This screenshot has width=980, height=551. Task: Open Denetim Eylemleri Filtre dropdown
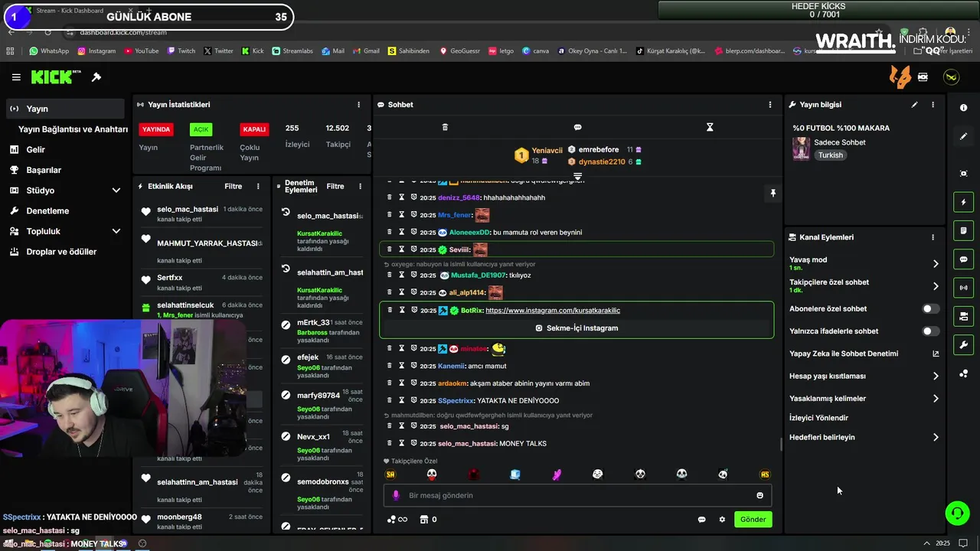point(335,186)
